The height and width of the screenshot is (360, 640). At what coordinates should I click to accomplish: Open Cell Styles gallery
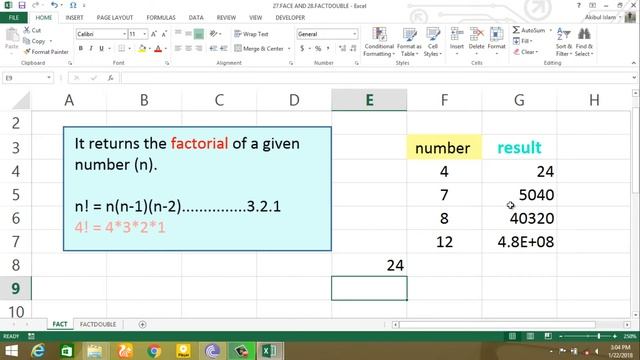point(433,42)
